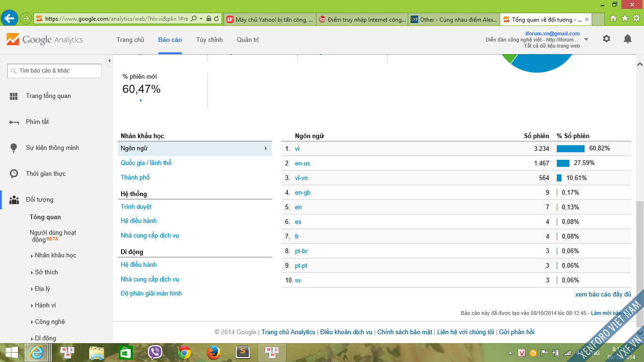Show hidden system tray icons
The width and height of the screenshot is (644, 362).
pos(511,353)
